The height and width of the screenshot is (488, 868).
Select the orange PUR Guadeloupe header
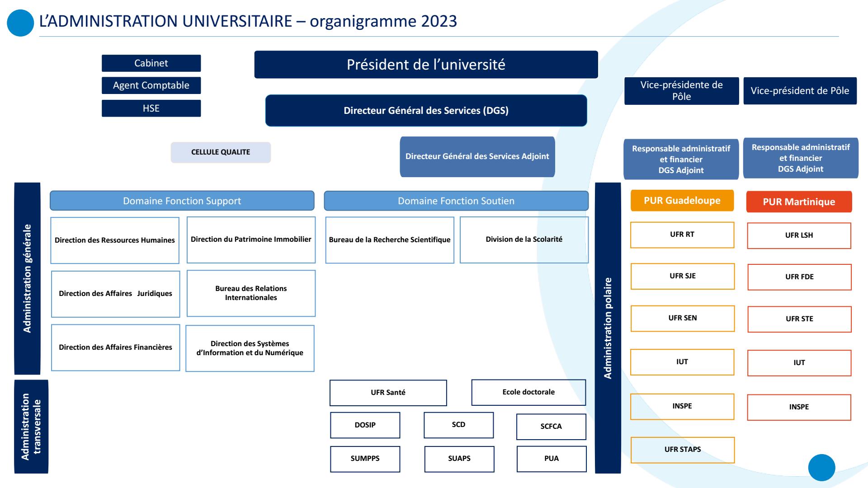point(682,201)
